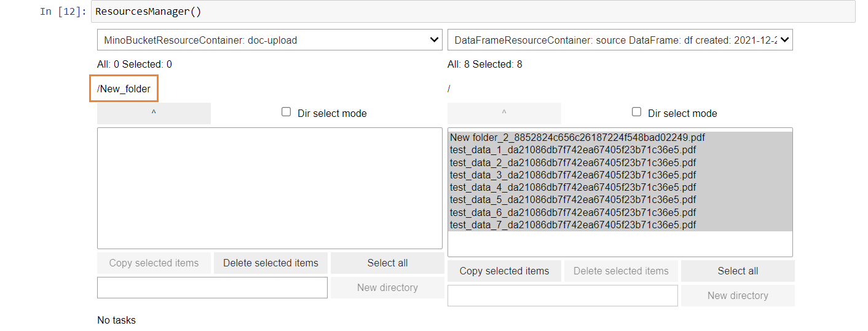Viewport: 868px width, 331px height.
Task: Open the MinoBucketResourceContainer doc-upload dropdown
Action: (x=269, y=40)
